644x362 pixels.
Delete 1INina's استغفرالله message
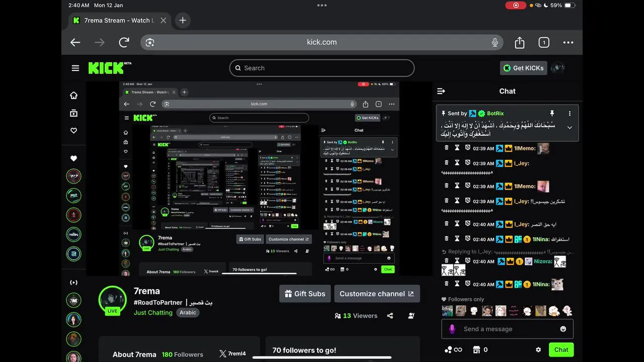coord(446,239)
